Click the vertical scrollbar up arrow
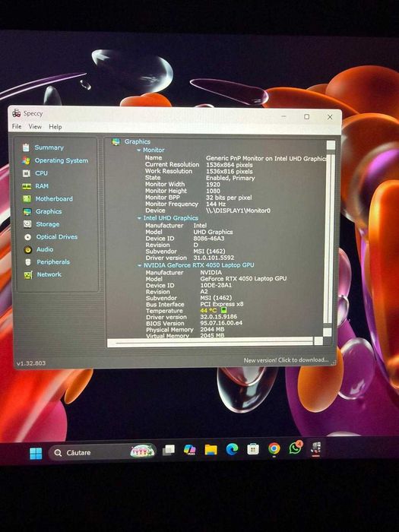399x532 pixels. click(x=331, y=145)
